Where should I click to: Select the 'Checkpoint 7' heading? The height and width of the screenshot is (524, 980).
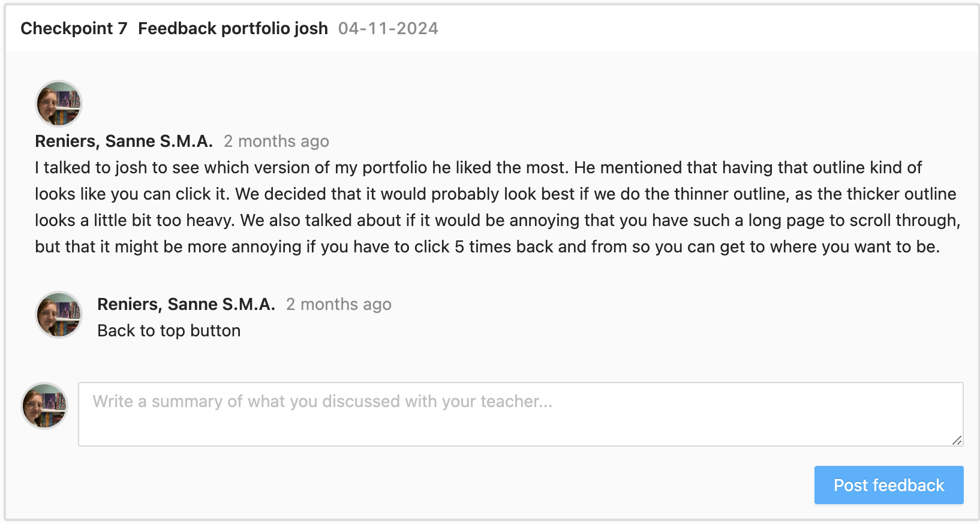(74, 28)
